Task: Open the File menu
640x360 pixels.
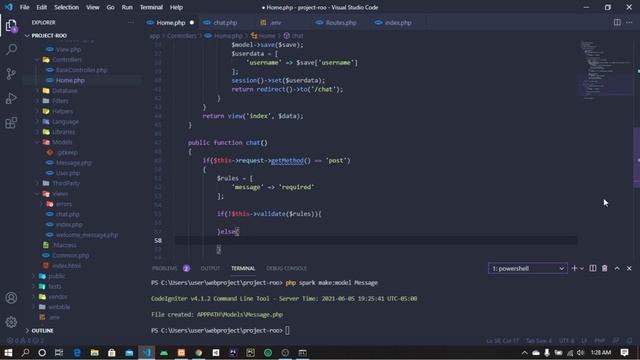Action: pyautogui.click(x=24, y=7)
